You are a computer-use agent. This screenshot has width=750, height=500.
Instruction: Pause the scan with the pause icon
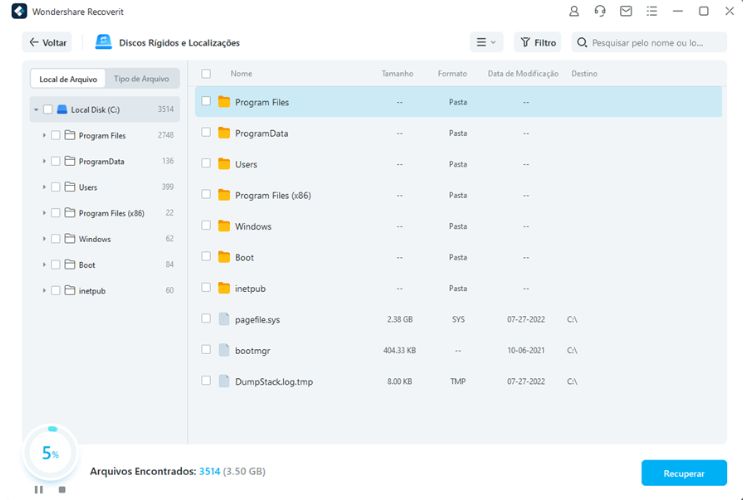pos(39,489)
